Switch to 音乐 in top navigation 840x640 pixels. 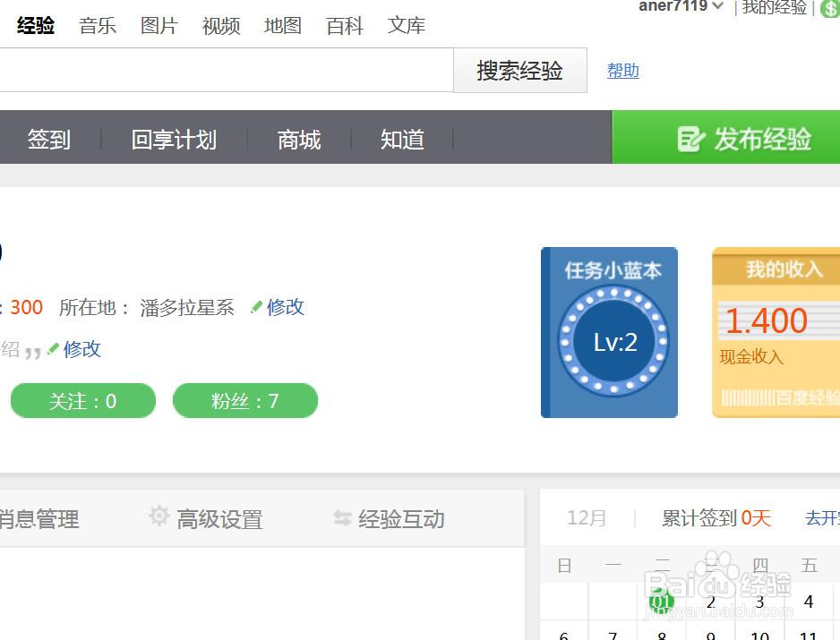[98, 25]
